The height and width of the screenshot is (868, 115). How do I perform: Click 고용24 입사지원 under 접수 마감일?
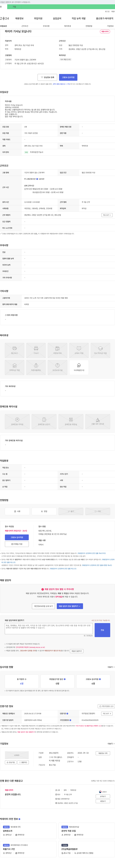coord(17,537)
